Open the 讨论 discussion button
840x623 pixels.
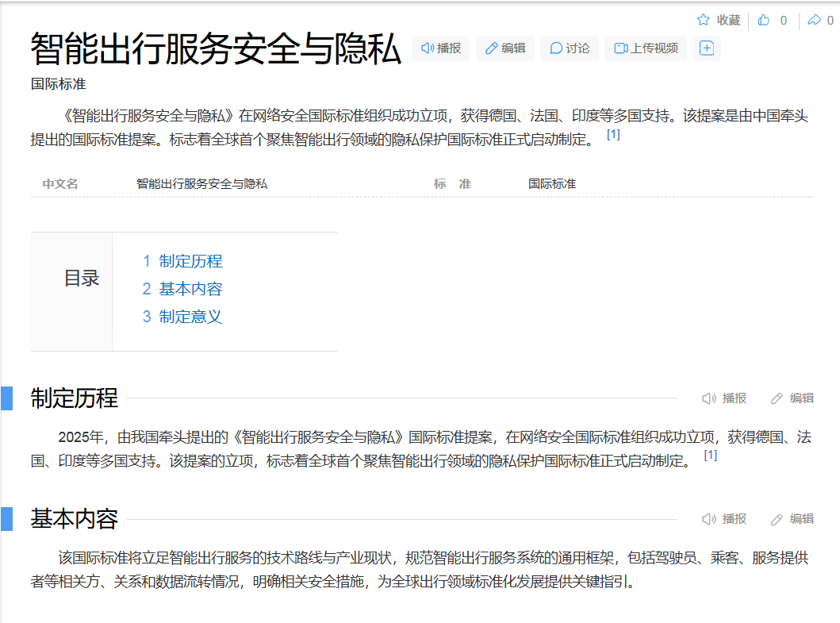coord(570,48)
